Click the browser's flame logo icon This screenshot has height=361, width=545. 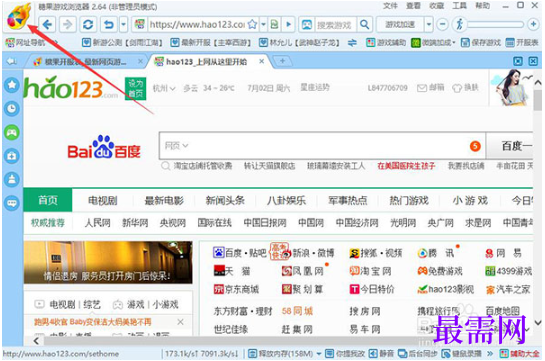(18, 16)
